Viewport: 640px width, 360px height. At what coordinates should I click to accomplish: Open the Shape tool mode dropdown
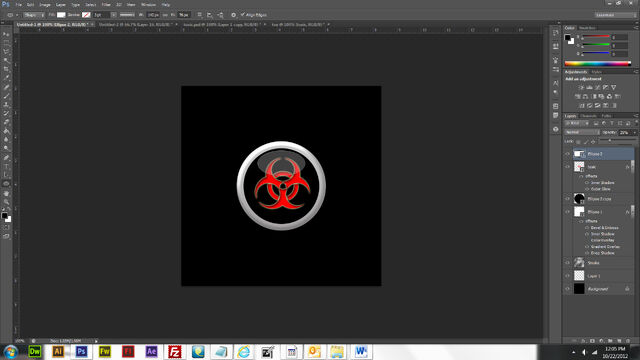click(x=33, y=15)
